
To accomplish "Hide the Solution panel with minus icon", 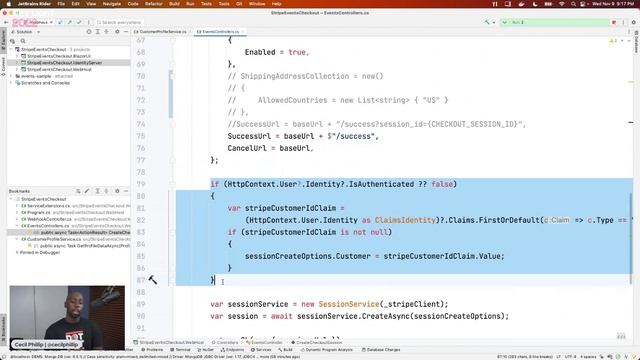I will click(x=126, y=31).
